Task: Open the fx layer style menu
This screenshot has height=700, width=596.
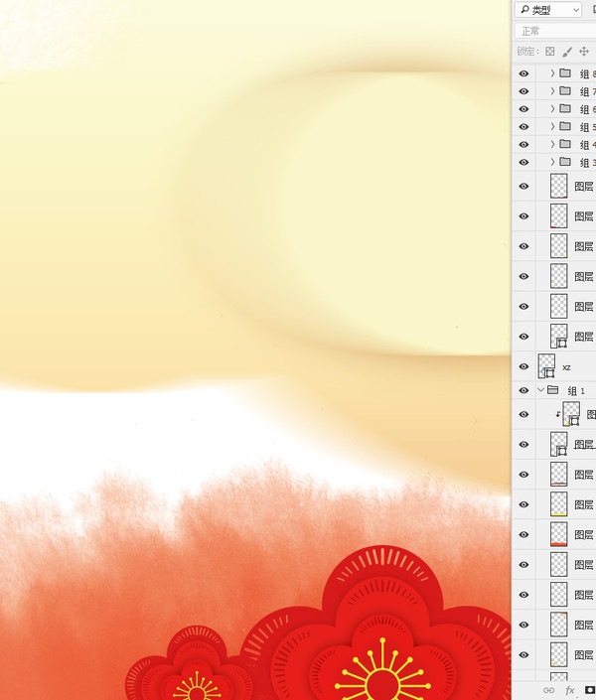Action: pos(569,690)
